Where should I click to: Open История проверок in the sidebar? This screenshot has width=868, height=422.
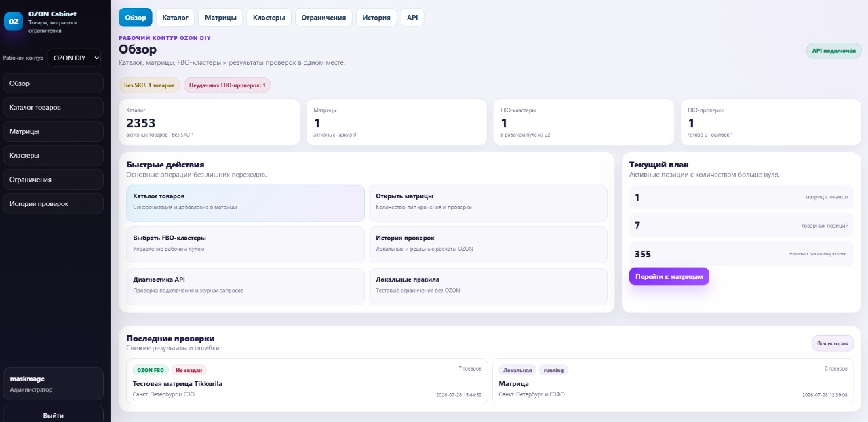[54, 203]
